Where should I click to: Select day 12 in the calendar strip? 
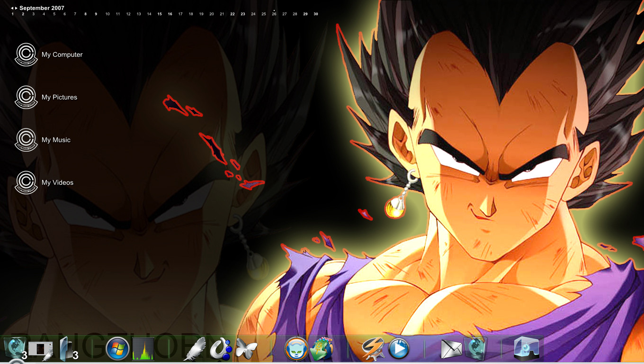[x=128, y=14]
